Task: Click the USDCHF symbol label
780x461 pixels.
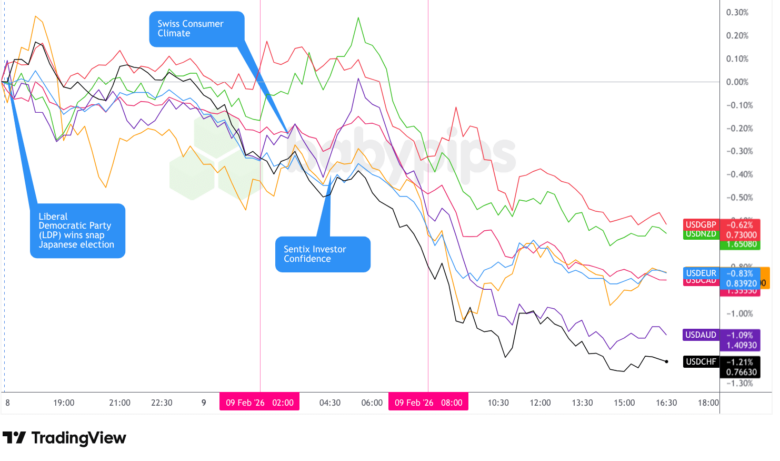Action: tap(700, 362)
